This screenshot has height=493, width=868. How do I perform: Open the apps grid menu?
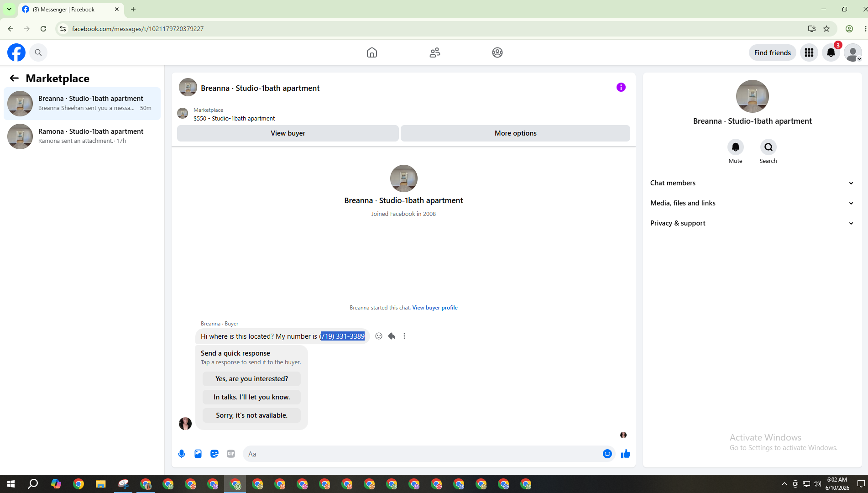click(x=809, y=52)
